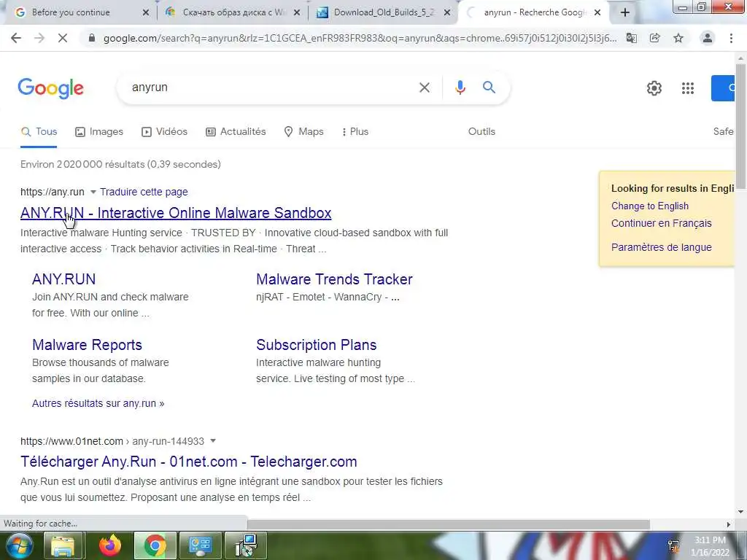
Task: Open the Google apps grid icon
Action: pyautogui.click(x=687, y=88)
